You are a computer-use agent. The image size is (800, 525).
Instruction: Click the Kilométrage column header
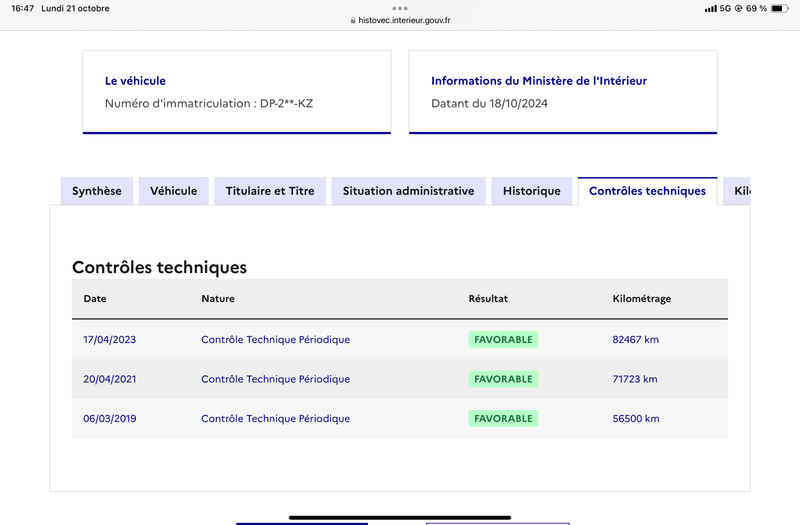click(x=642, y=299)
